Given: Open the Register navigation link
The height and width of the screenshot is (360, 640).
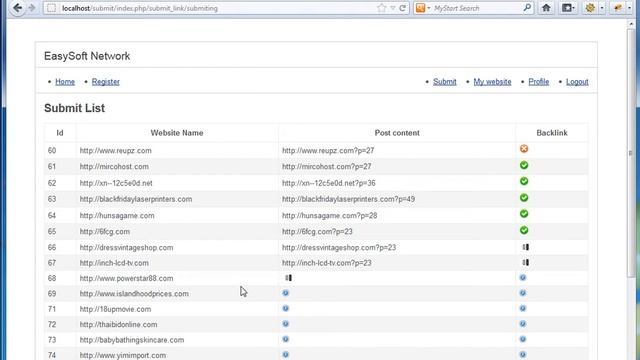Looking at the screenshot, I should pos(106,82).
